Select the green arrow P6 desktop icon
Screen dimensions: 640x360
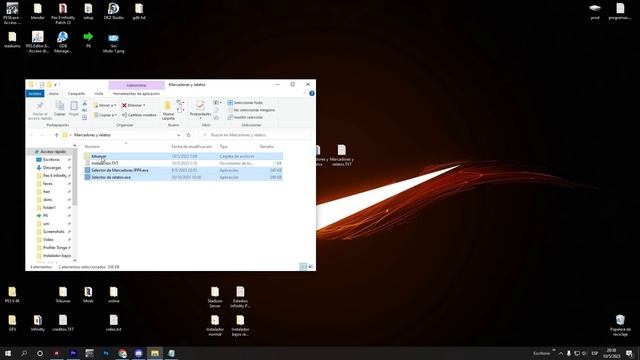[x=88, y=40]
